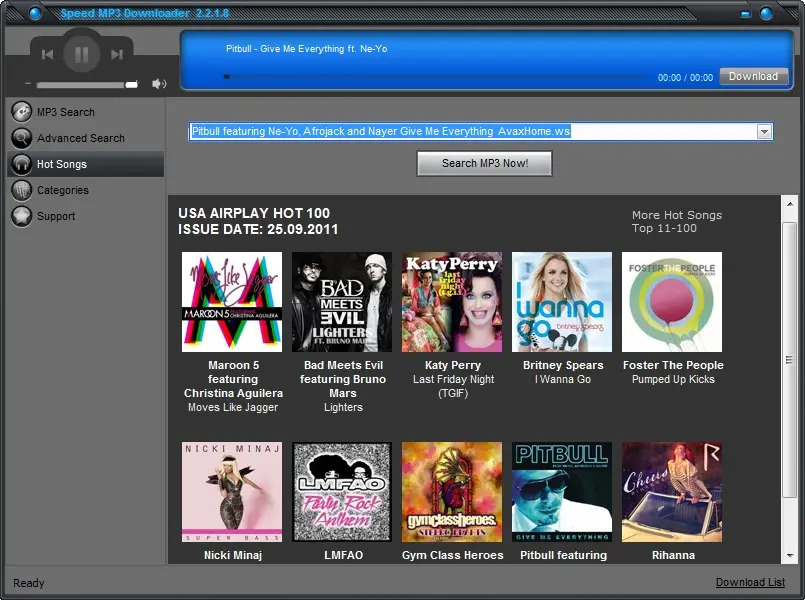Click the MP3 Search music note icon
This screenshot has width=805, height=600.
pos(22,112)
